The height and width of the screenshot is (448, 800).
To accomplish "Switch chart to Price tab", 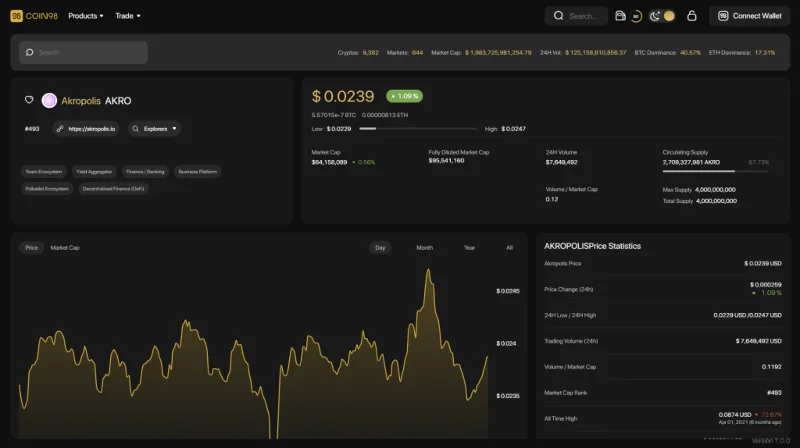I will (x=32, y=247).
